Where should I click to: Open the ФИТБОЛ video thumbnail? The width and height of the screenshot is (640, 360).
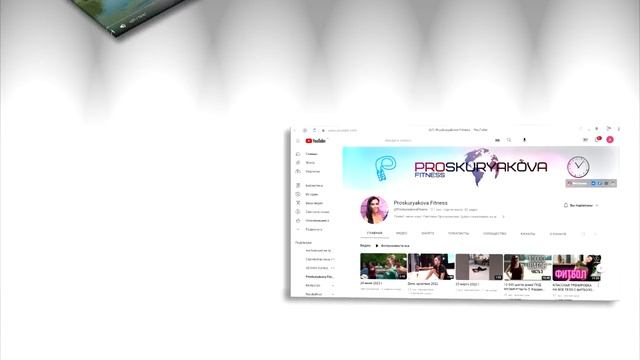tap(577, 268)
